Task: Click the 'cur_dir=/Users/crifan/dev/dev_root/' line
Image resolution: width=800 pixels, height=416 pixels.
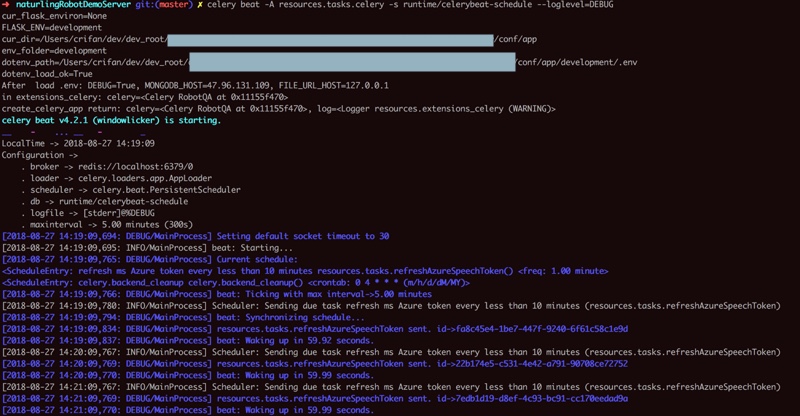Action: click(x=269, y=39)
